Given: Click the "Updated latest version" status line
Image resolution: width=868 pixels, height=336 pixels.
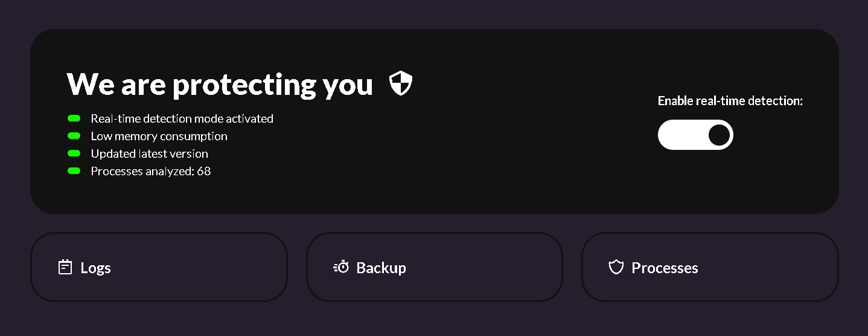Looking at the screenshot, I should tap(149, 153).
